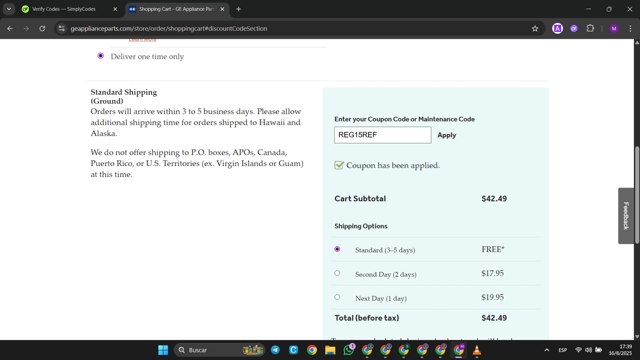Select Second Day (2 days) shipping
This screenshot has height=360, width=640.
[x=337, y=273]
